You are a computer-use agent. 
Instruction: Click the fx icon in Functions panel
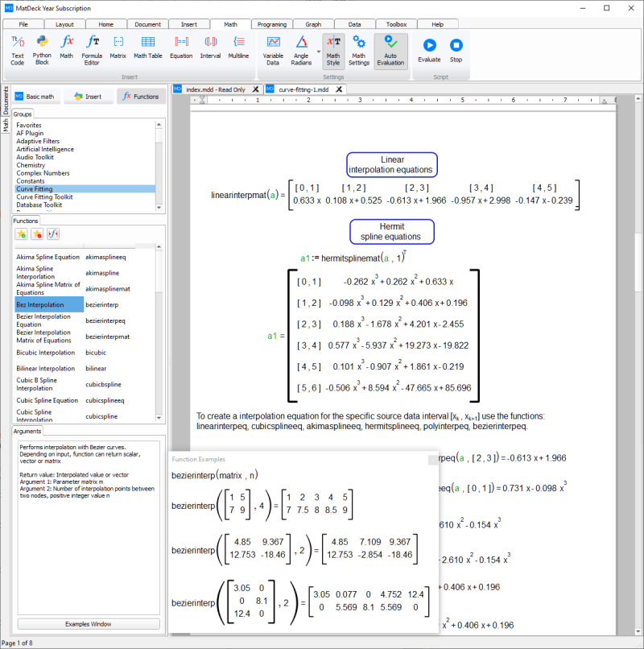53,234
